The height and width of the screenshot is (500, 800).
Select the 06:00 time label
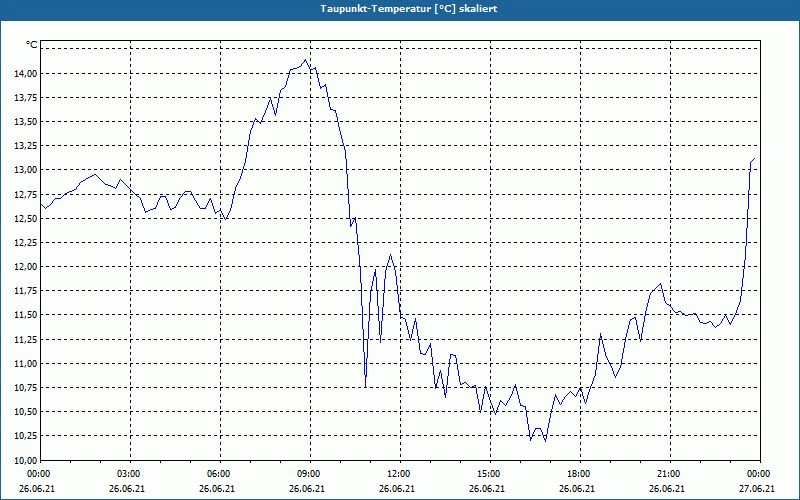(x=219, y=474)
